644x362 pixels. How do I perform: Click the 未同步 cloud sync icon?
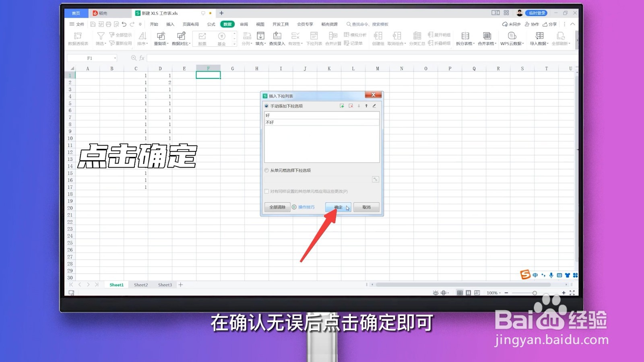pos(511,24)
